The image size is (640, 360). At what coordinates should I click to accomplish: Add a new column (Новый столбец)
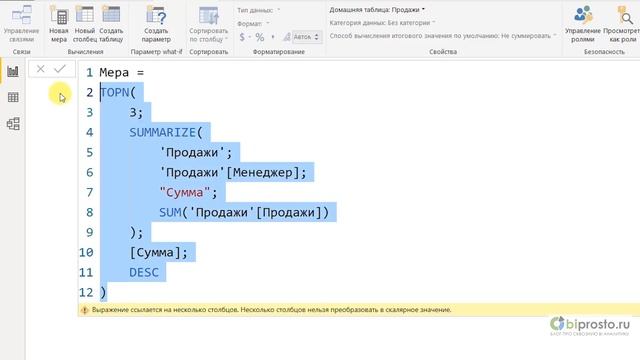(x=84, y=24)
